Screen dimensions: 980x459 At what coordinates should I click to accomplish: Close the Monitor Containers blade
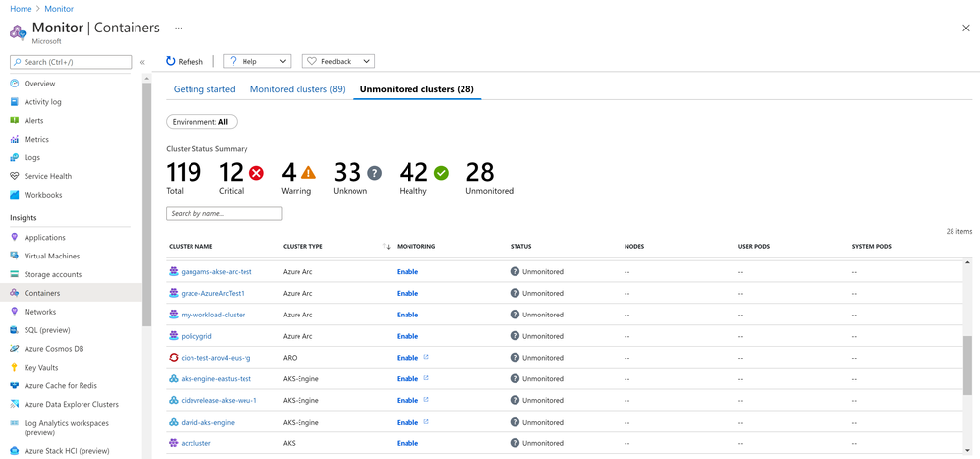tap(965, 29)
